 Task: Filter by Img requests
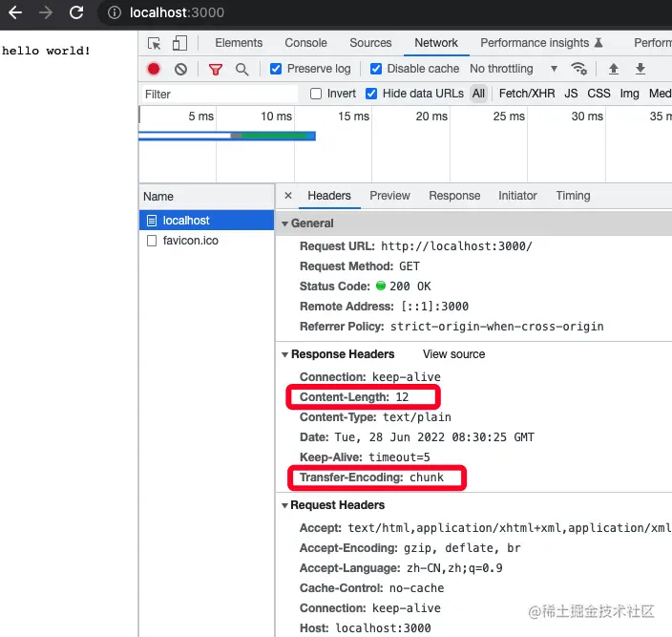coord(629,94)
